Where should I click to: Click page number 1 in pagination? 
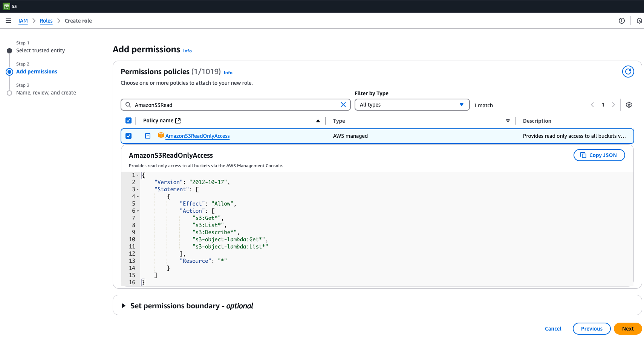coord(603,105)
